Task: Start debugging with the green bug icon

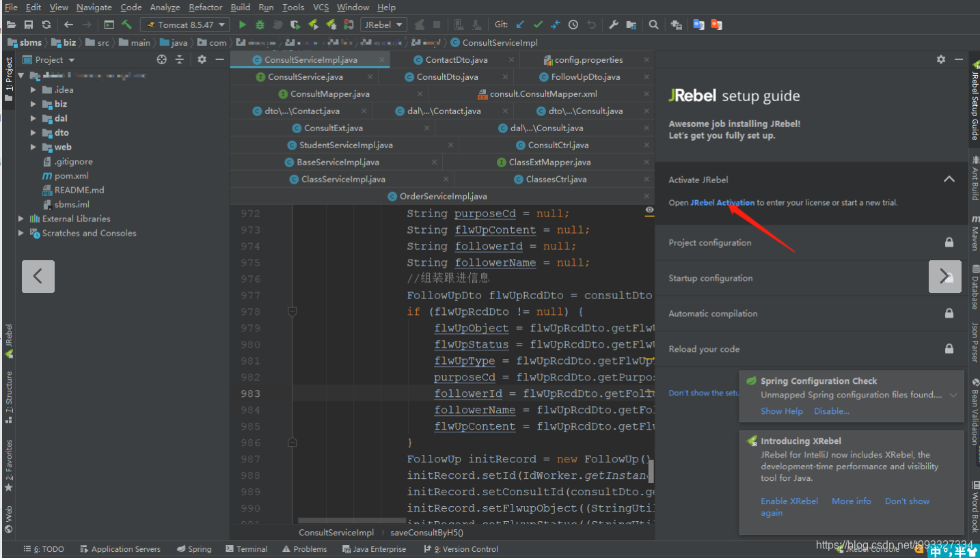Action: 260,25
